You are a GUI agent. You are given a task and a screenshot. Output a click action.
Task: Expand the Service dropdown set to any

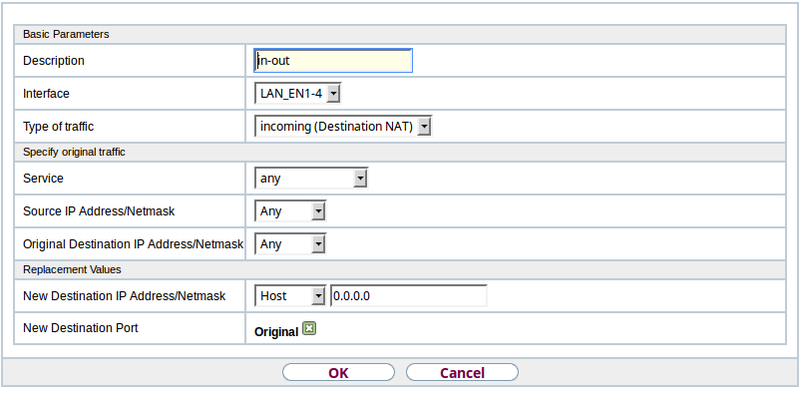[311, 178]
